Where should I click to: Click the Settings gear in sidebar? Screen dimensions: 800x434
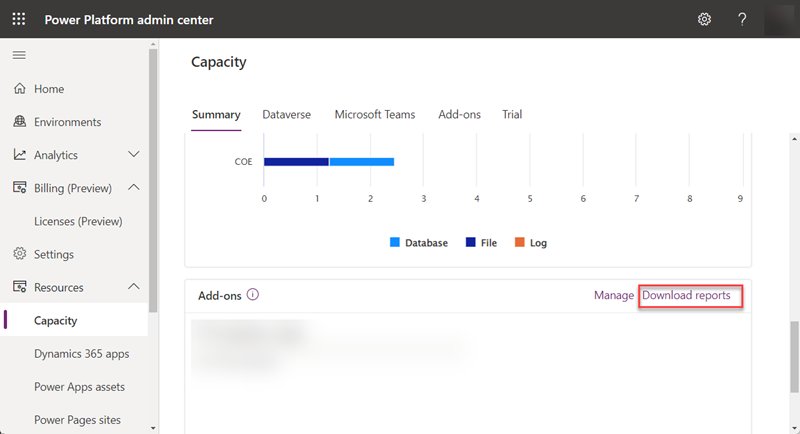point(19,254)
